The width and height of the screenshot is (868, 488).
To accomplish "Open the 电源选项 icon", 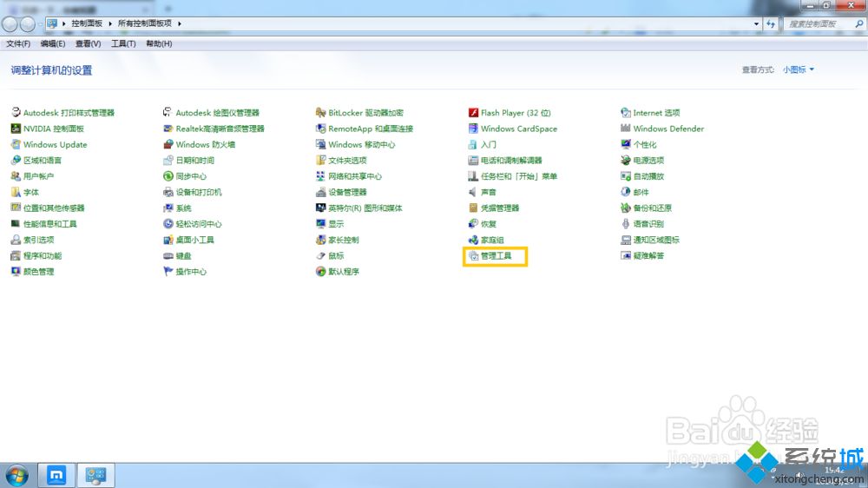I will [626, 161].
